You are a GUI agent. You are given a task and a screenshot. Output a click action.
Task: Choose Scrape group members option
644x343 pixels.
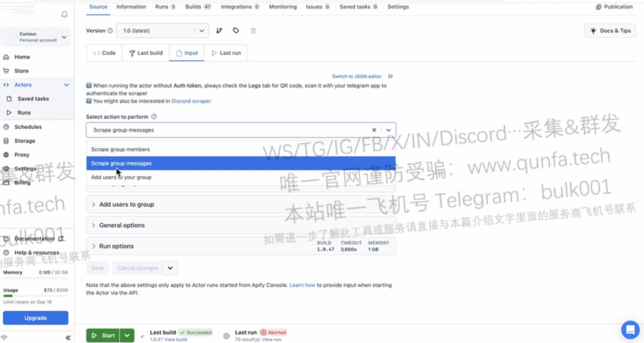pos(240,150)
